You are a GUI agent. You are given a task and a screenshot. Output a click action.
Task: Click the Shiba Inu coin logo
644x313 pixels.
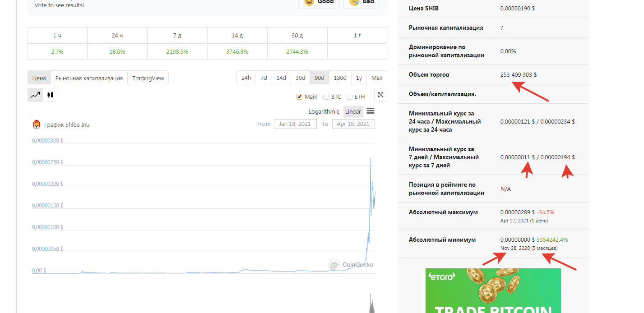[37, 124]
